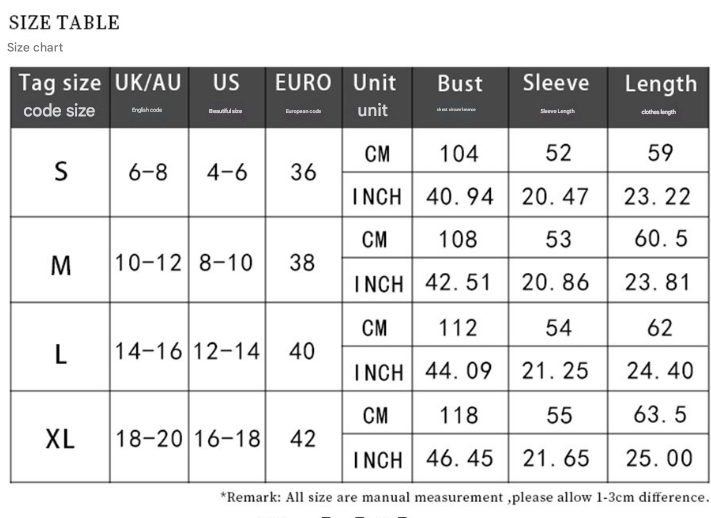Screen dimensions: 711x518
Task: Select the S tag size cell
Action: click(x=61, y=172)
